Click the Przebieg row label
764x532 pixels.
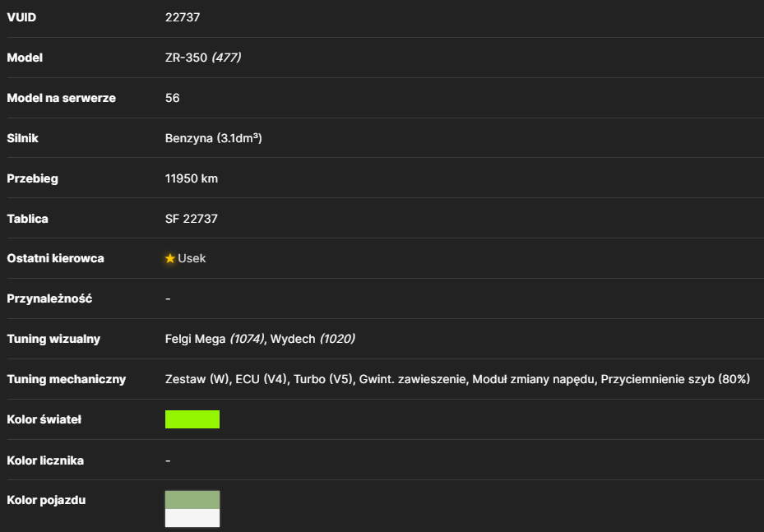[33, 178]
